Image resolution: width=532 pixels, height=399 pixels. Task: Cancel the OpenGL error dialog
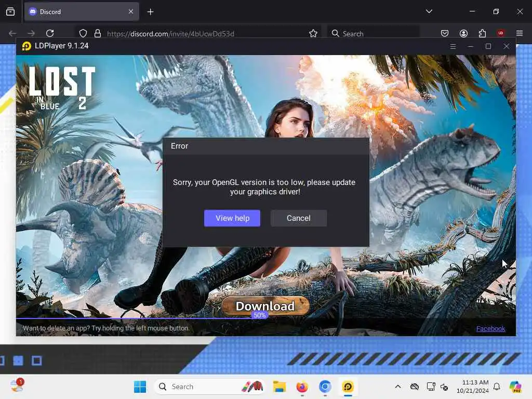tap(299, 218)
